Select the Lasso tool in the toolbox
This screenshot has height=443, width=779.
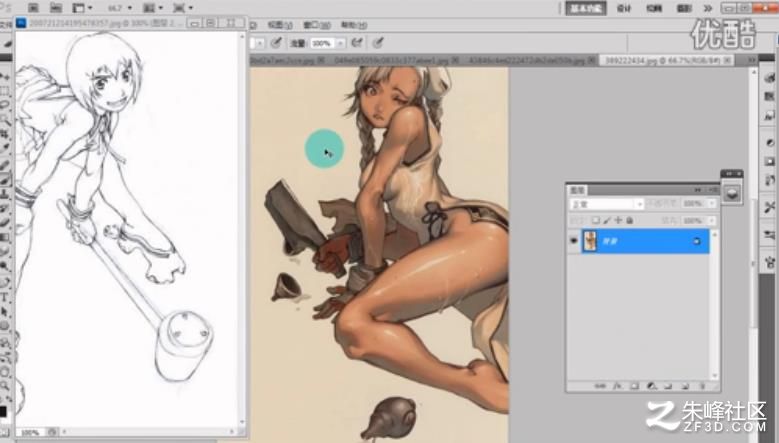[4, 105]
